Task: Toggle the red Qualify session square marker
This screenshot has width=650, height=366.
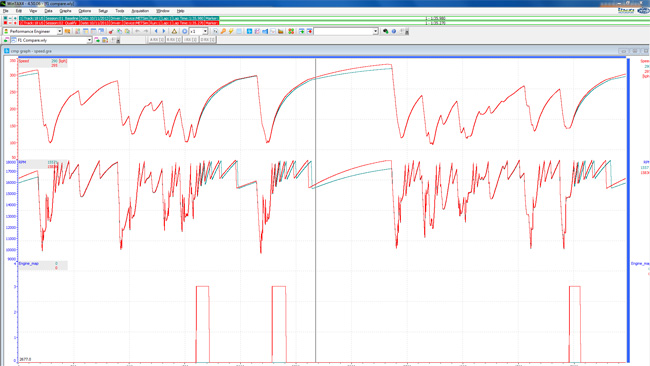Action: (5, 23)
